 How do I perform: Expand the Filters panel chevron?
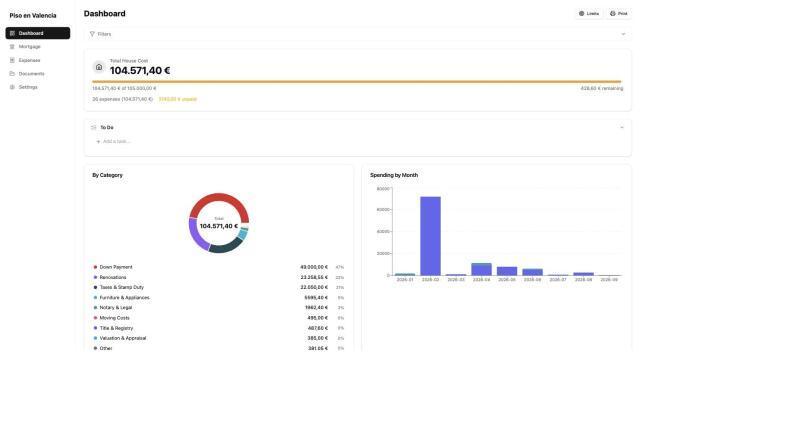click(x=623, y=34)
